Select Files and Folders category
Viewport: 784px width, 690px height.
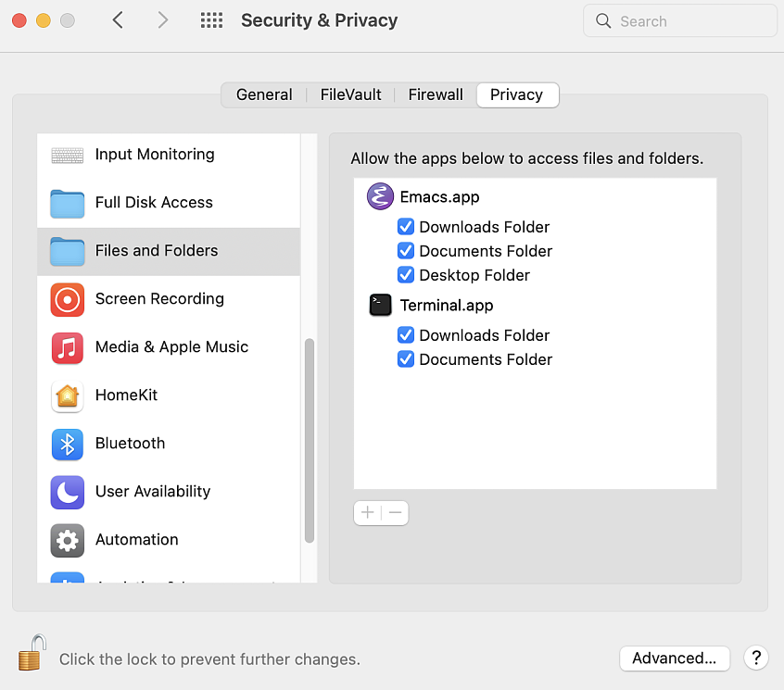(169, 251)
